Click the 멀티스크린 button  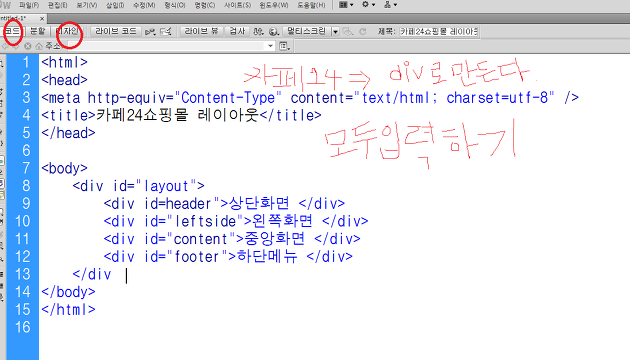(307, 31)
